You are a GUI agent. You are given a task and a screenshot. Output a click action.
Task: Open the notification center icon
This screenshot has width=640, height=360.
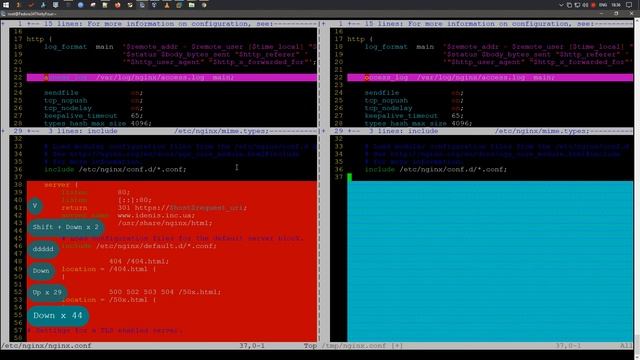point(629,5)
